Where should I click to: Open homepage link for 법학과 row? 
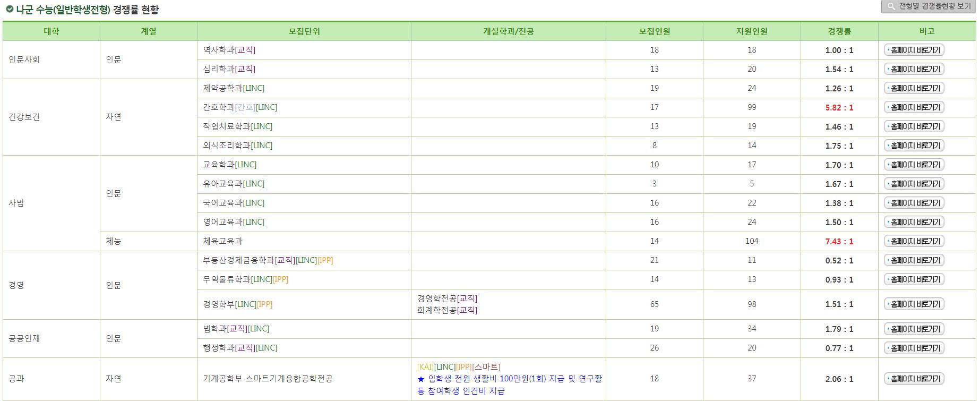914,329
